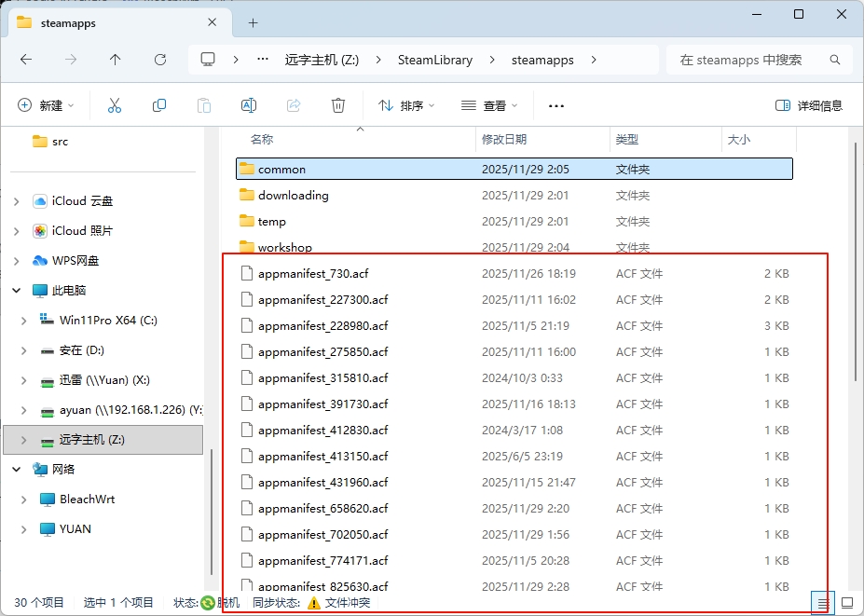Click the Rename icon in toolbar

click(x=249, y=105)
